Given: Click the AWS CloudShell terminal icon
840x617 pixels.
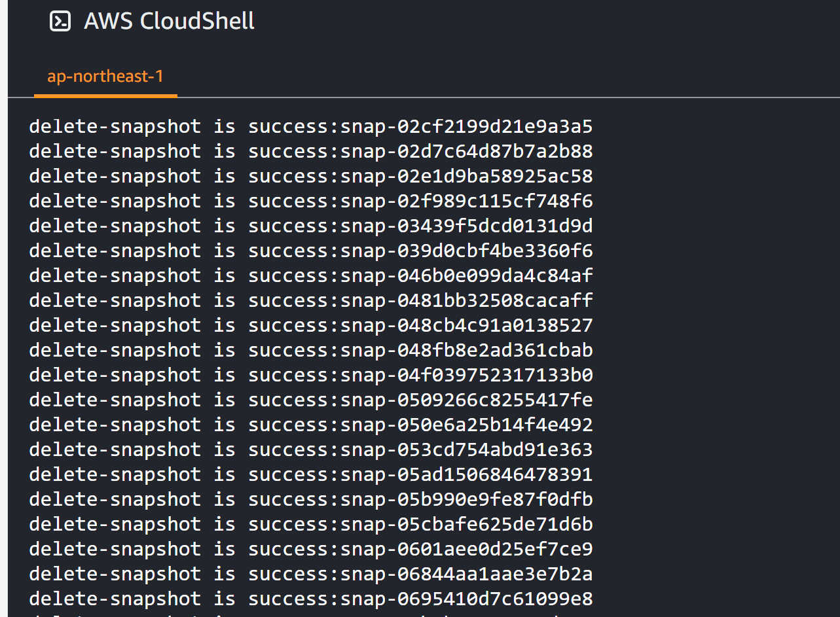Looking at the screenshot, I should pyautogui.click(x=60, y=22).
